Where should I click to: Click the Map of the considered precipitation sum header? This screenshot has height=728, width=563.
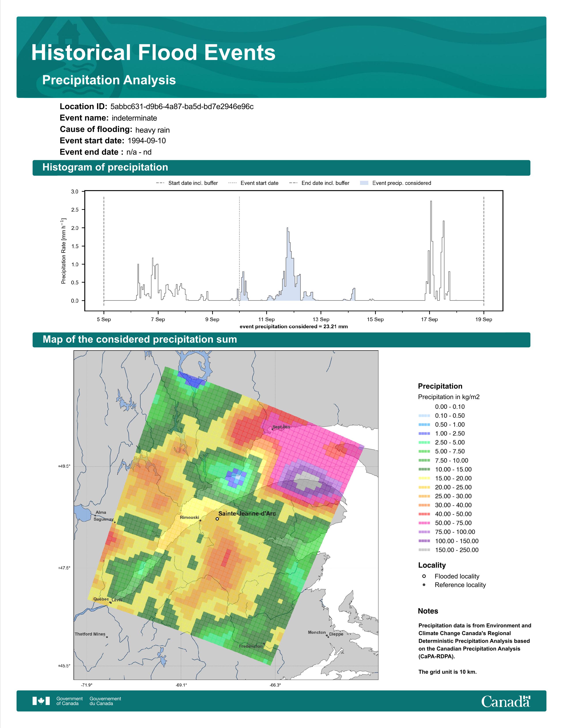point(140,339)
